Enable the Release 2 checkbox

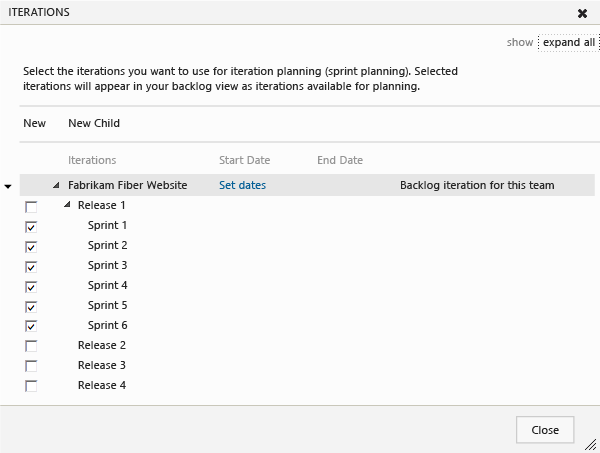31,346
